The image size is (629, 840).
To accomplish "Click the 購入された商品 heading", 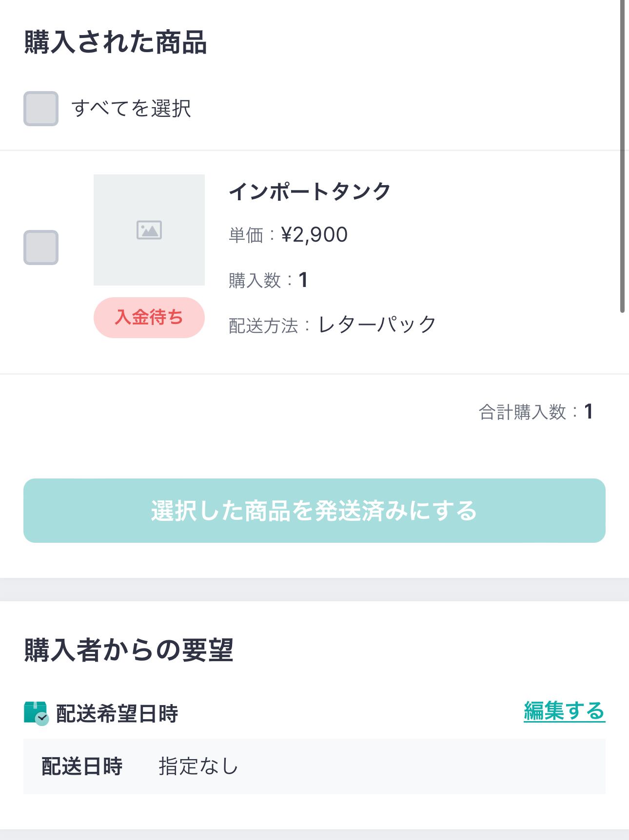I will [116, 42].
